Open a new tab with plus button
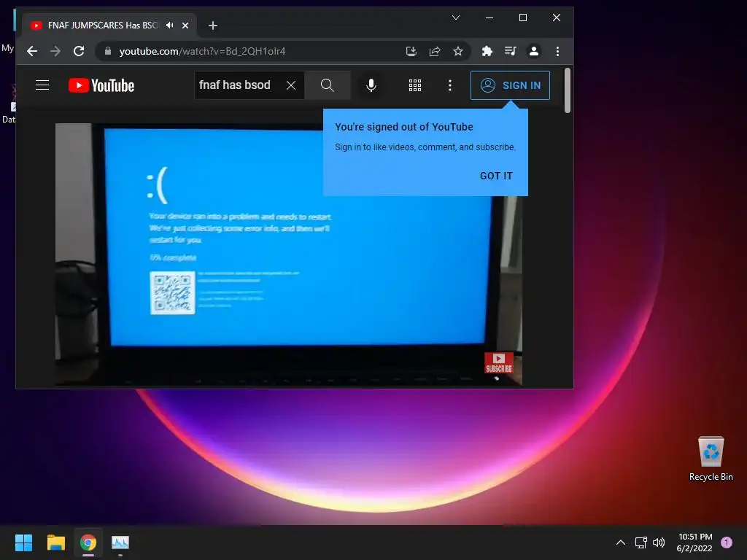747x560 pixels. (213, 26)
